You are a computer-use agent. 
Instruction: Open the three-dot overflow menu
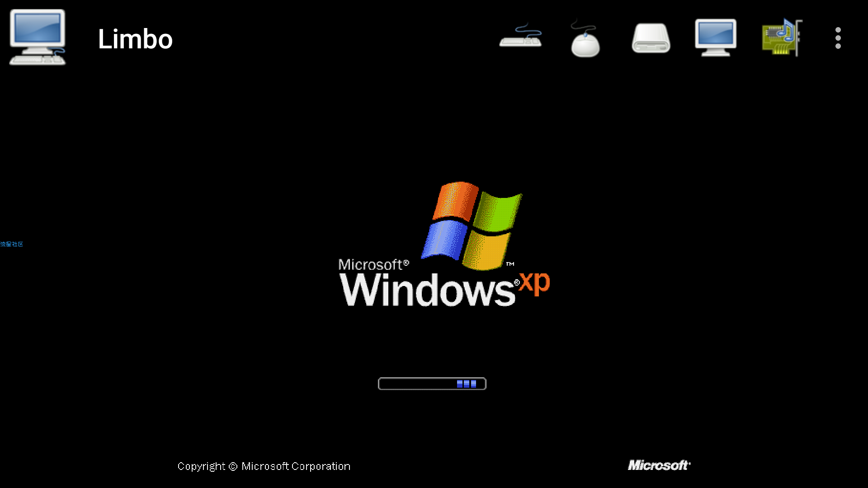838,38
